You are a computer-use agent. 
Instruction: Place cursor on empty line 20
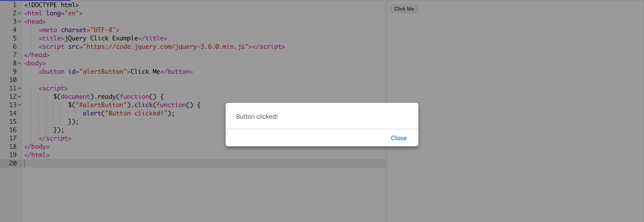tap(75, 163)
